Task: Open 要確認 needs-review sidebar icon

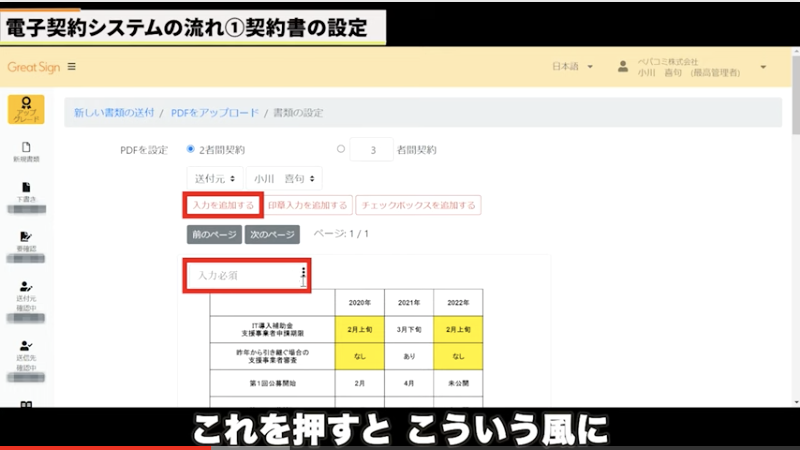Action: tap(26, 239)
